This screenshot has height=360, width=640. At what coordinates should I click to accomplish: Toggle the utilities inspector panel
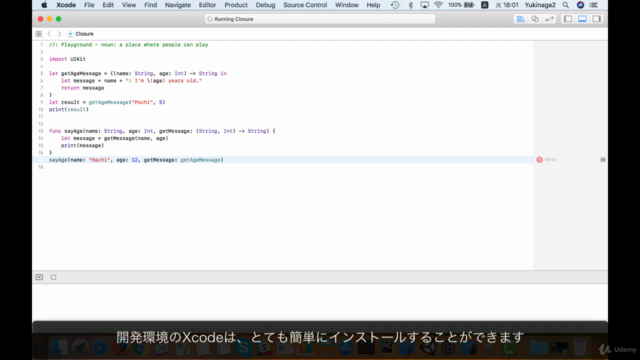tap(597, 19)
